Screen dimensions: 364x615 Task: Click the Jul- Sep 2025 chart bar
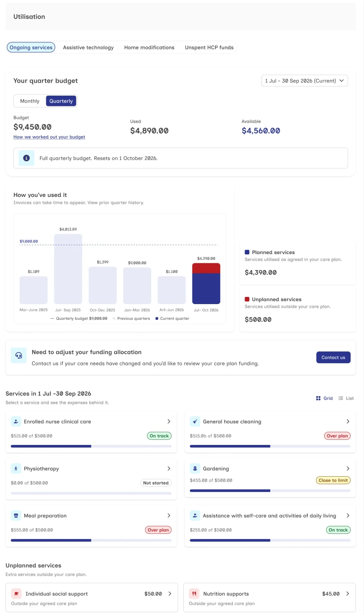pos(68,269)
